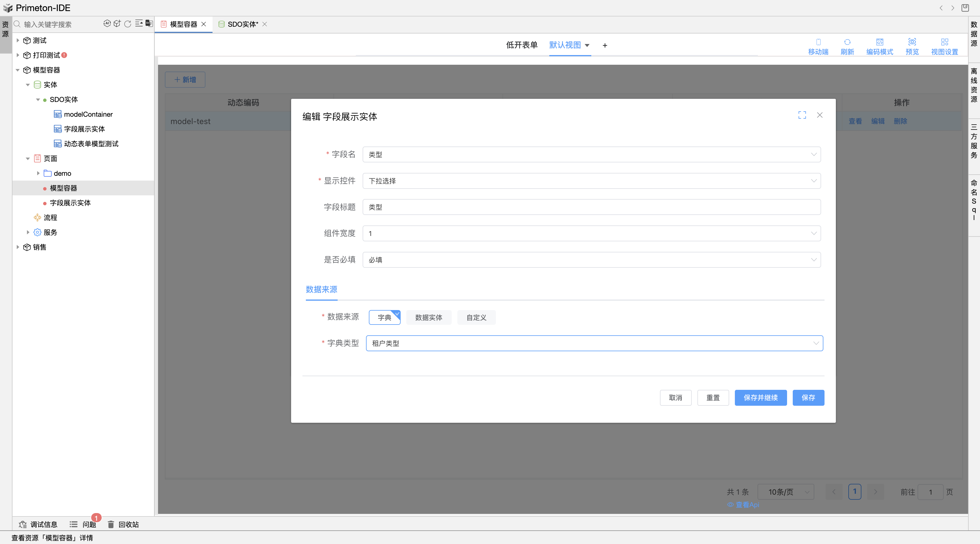The height and width of the screenshot is (544, 980).
Task: Open the 显示控件 dropdown
Action: (591, 181)
